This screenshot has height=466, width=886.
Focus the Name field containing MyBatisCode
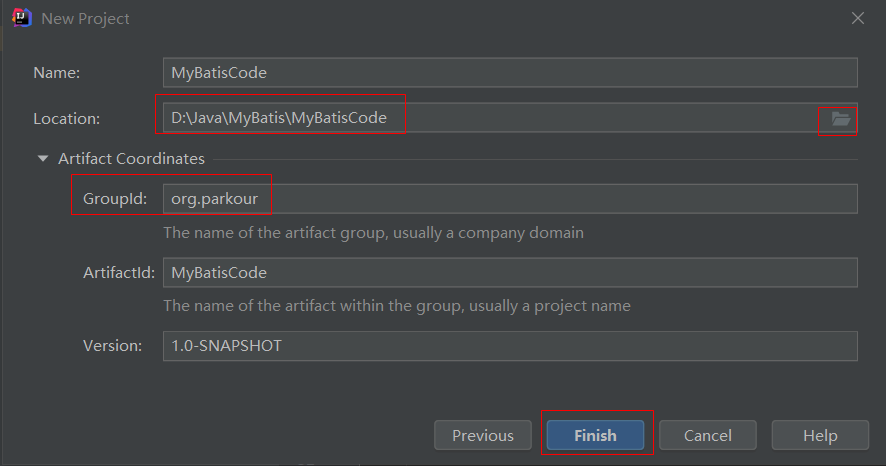(x=510, y=72)
